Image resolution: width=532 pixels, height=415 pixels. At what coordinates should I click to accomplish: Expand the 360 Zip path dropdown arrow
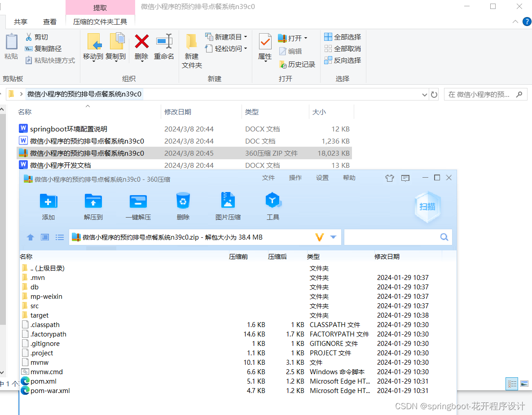(333, 237)
